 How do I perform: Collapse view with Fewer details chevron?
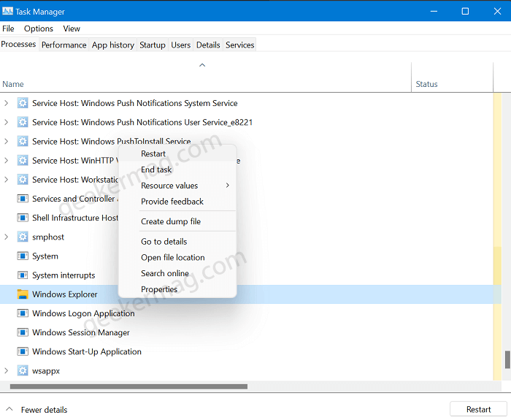pos(9,409)
